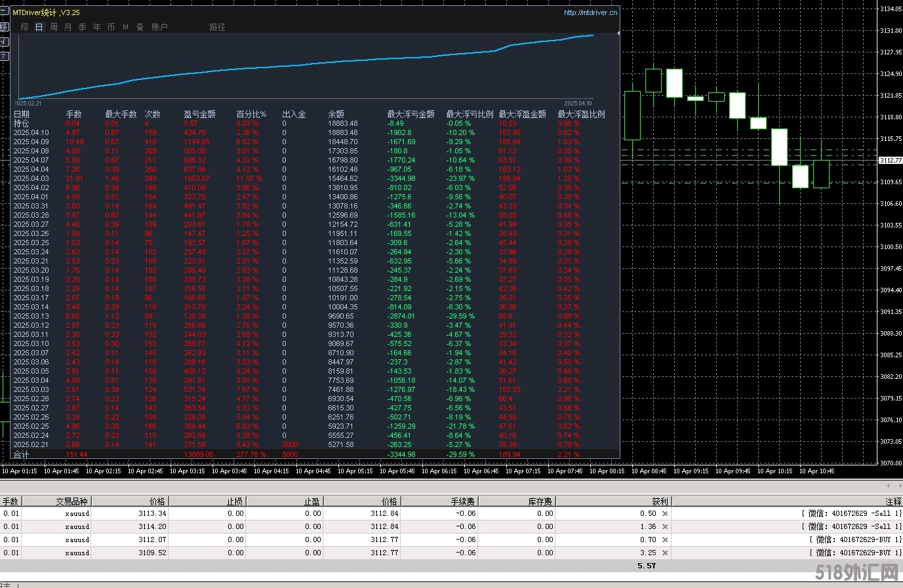Select the 持仓 row in the stats table
This screenshot has width=903, height=588.
[315, 123]
